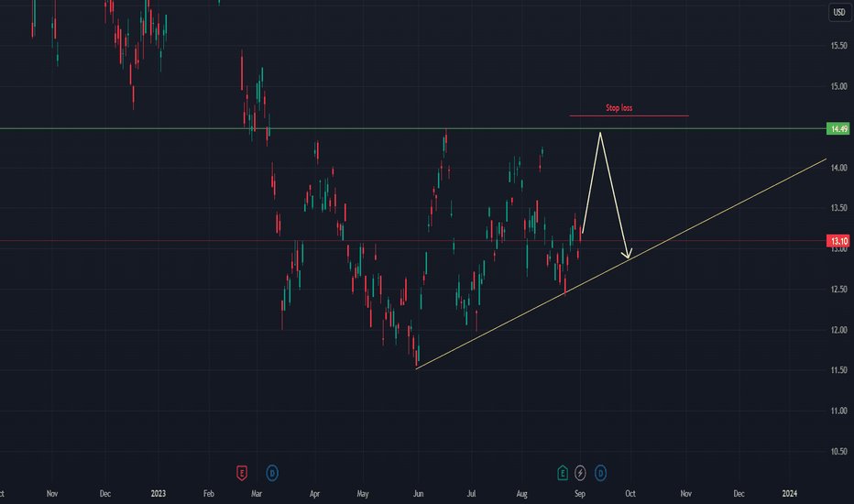Click the Jul label on time axis
The image size is (854, 504).
471,493
